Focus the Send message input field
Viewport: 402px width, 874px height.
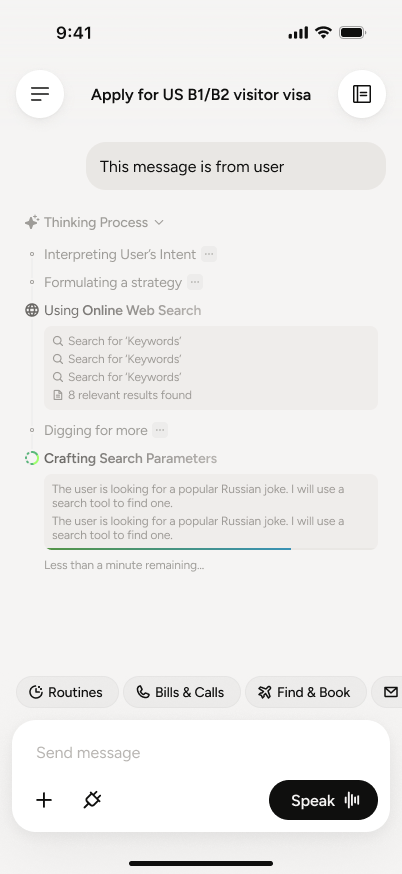[201, 752]
